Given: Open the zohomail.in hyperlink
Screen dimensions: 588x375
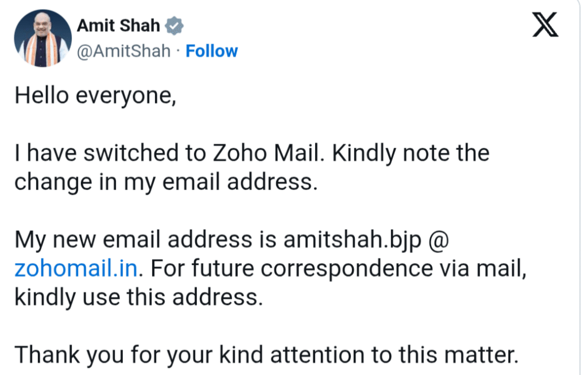Looking at the screenshot, I should click(x=75, y=268).
